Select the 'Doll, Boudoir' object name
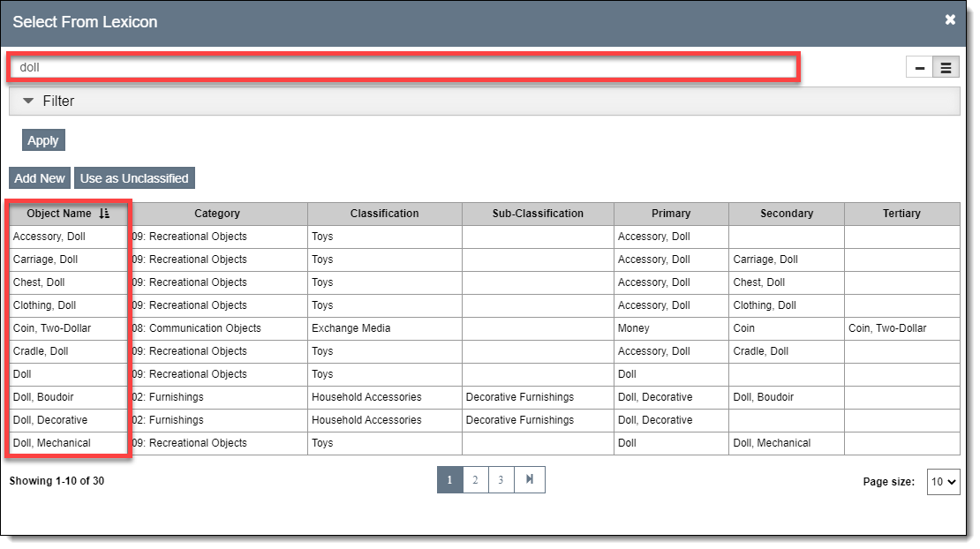980x549 pixels. click(x=43, y=397)
